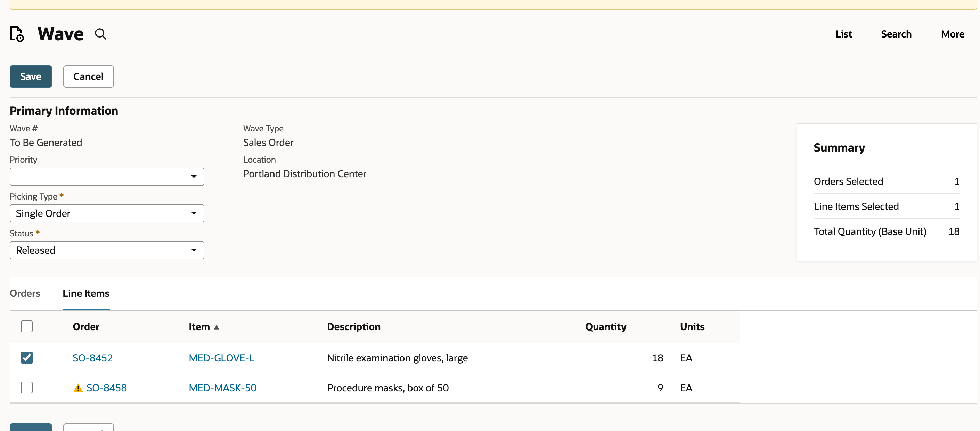The image size is (980, 431).
Task: Open sales order SO-8458 link
Action: [107, 388]
